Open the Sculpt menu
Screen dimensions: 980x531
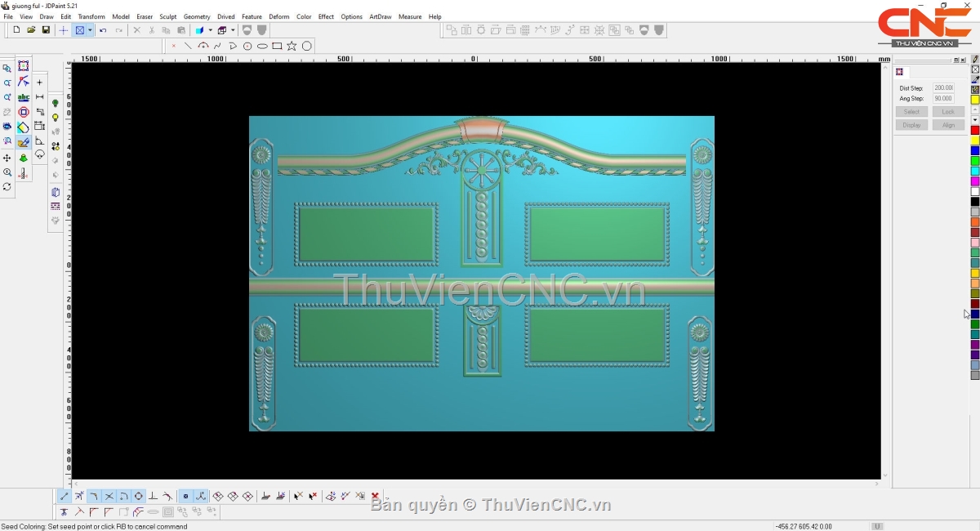pyautogui.click(x=167, y=16)
